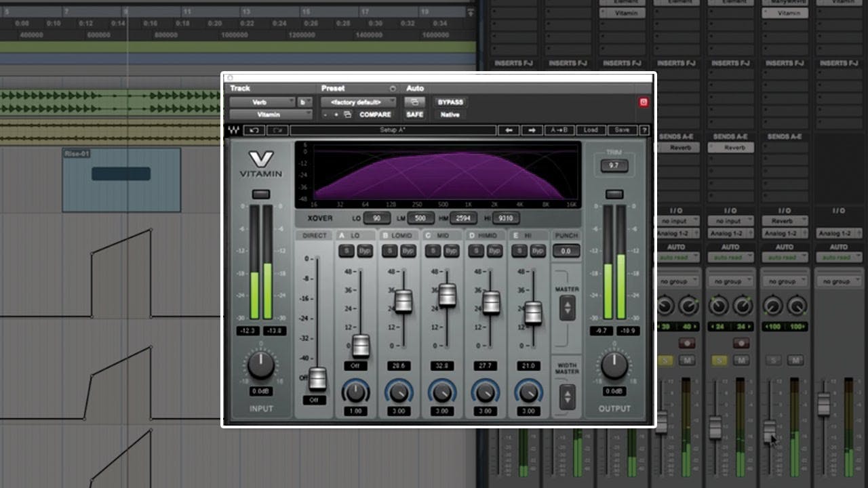868x488 pixels.
Task: Click the output meter clip indicator
Action: 614,195
